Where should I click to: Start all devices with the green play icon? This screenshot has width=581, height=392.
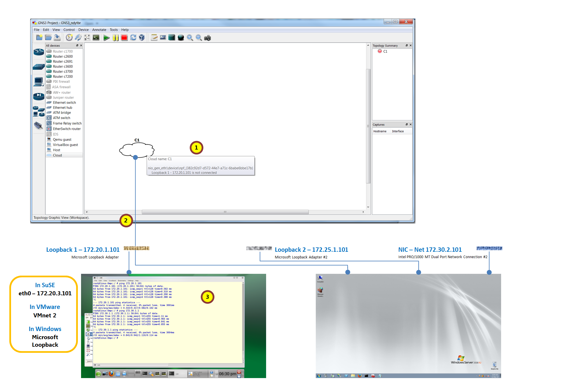tap(106, 37)
